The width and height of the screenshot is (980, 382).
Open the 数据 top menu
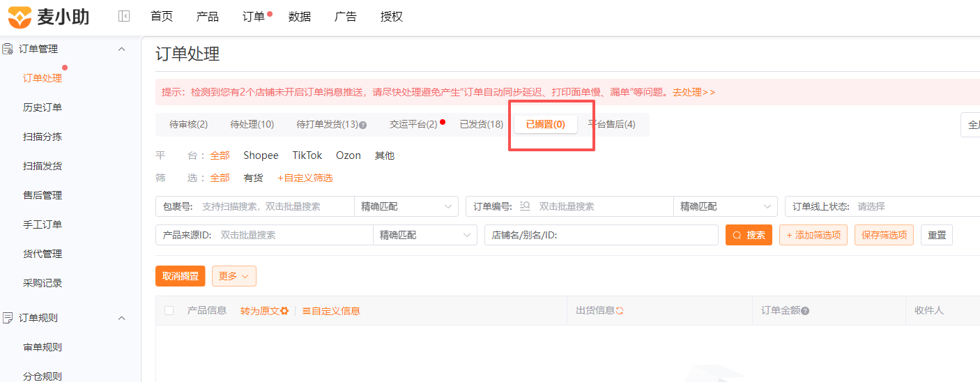point(300,17)
